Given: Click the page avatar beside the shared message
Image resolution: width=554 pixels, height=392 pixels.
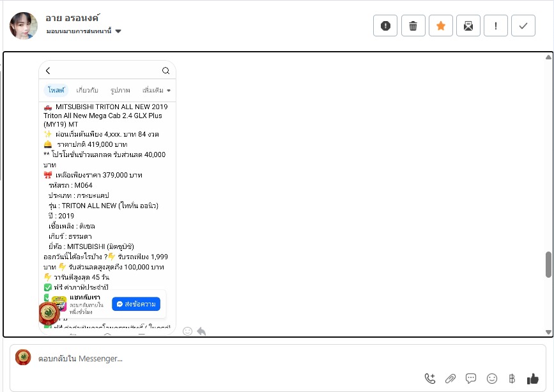Looking at the screenshot, I should tap(49, 313).
